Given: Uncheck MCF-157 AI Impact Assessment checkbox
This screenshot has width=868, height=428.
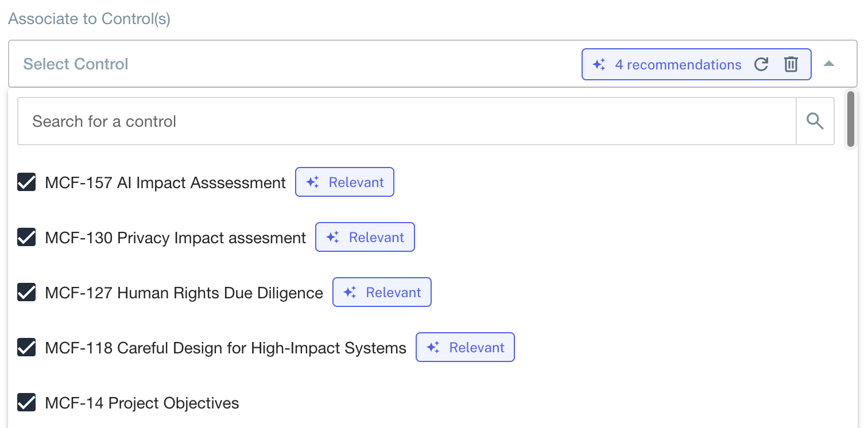Looking at the screenshot, I should point(26,182).
